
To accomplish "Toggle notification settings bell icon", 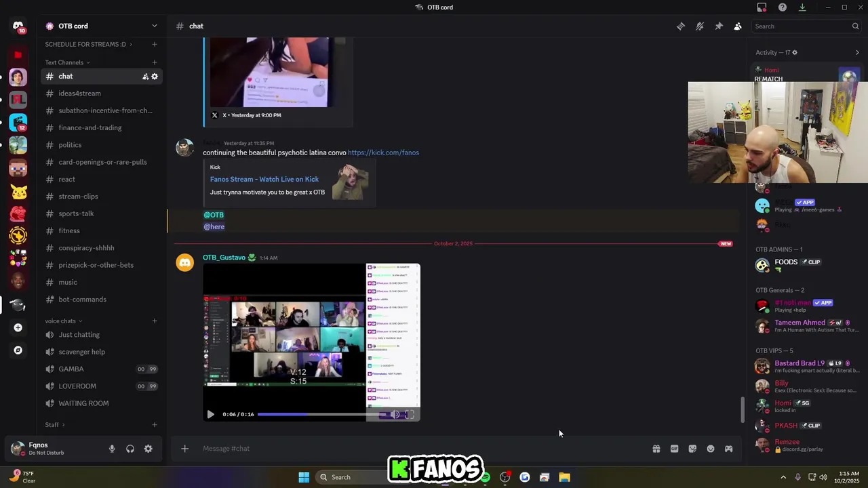I will (700, 26).
